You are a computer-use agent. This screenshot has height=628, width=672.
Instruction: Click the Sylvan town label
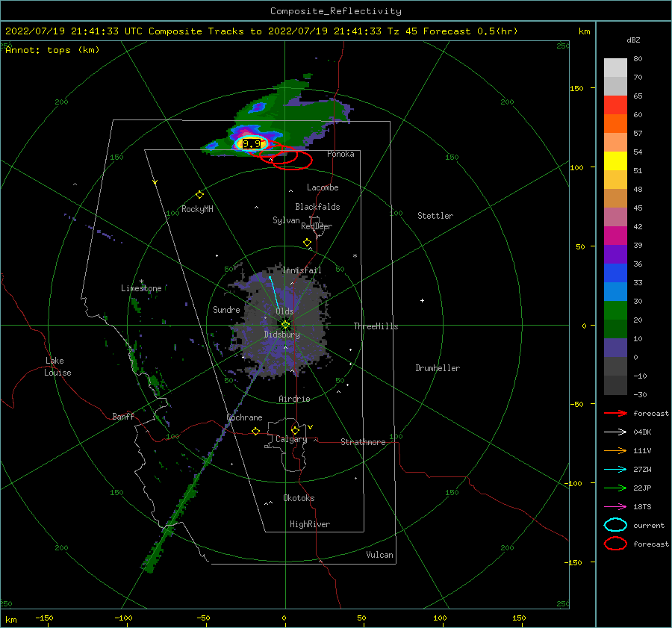pyautogui.click(x=286, y=220)
